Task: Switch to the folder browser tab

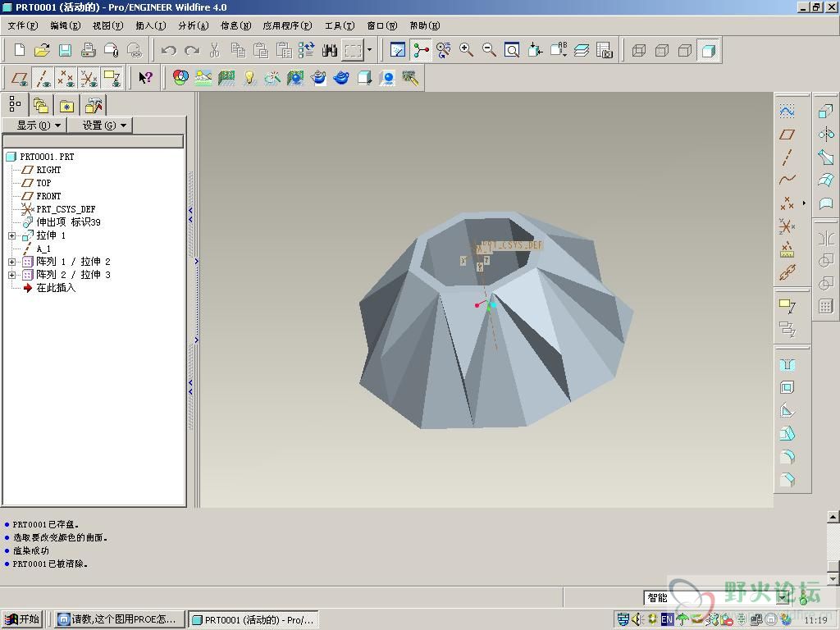Action: (x=41, y=105)
